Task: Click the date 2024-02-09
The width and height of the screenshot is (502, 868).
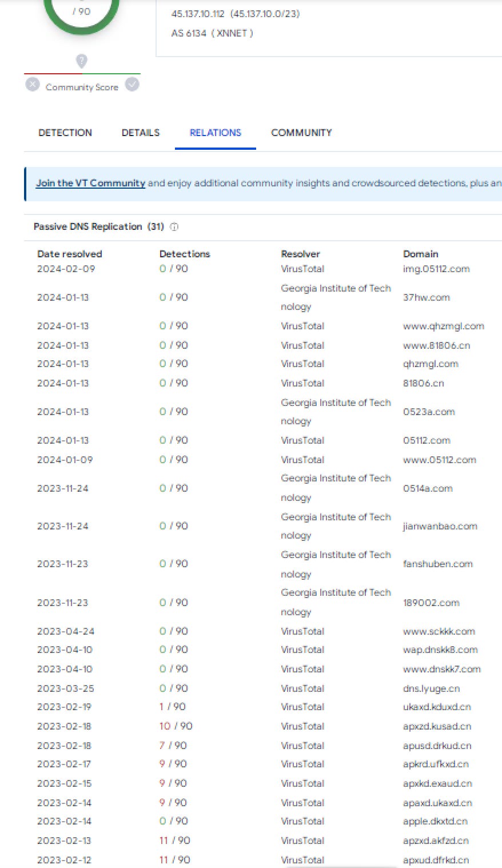Action: pos(66,269)
